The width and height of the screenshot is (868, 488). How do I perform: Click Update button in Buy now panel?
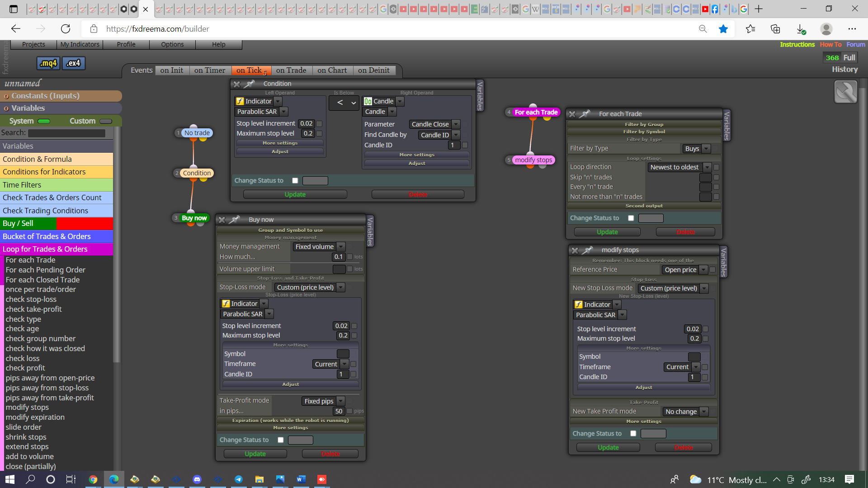[255, 454]
